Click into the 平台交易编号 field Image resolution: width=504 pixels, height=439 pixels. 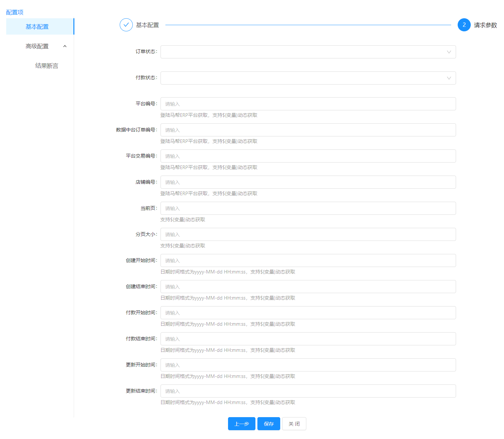tap(308, 156)
